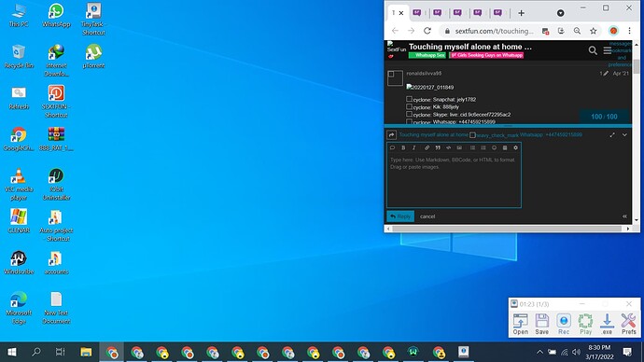Insert numbered list in reply editor
Image resolution: width=644 pixels, height=362 pixels.
point(483,147)
